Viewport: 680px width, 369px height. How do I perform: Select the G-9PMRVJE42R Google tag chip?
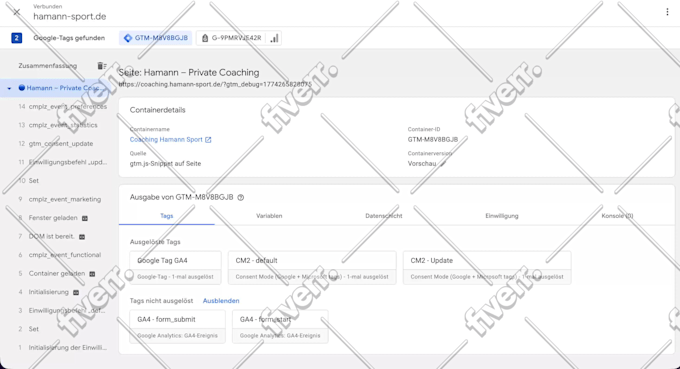coord(232,38)
